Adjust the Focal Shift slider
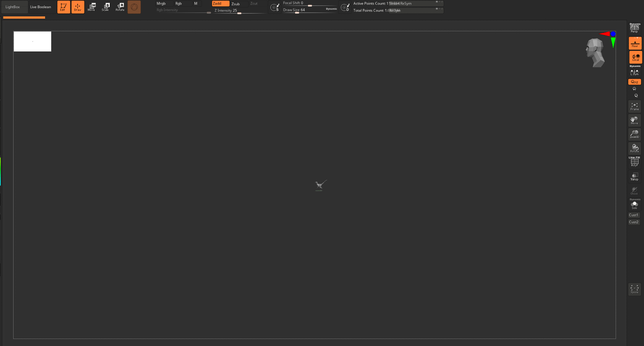 (310, 3)
